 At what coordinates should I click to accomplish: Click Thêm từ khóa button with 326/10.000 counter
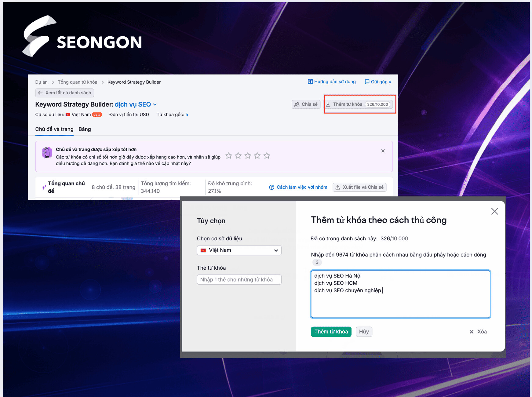coord(358,104)
